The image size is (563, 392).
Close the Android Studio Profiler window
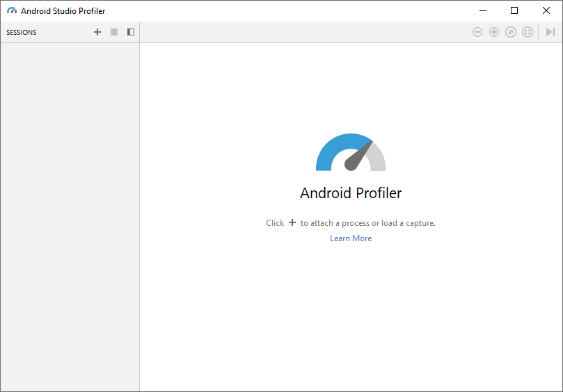click(546, 10)
